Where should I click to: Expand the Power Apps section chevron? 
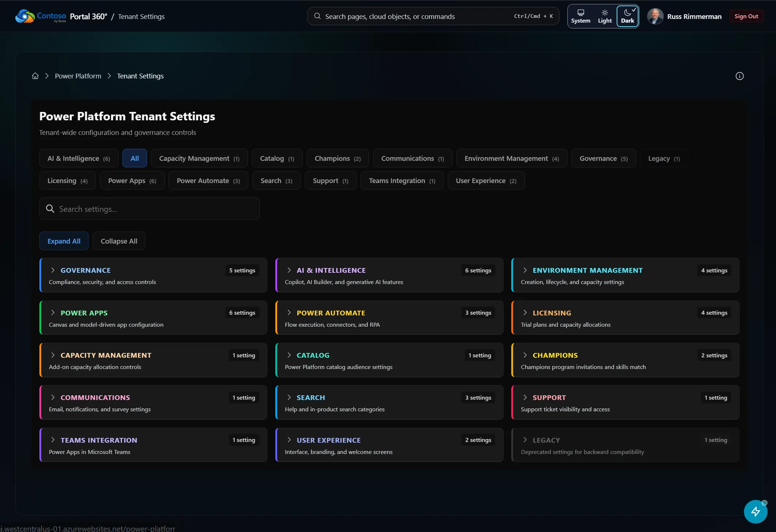pos(53,313)
